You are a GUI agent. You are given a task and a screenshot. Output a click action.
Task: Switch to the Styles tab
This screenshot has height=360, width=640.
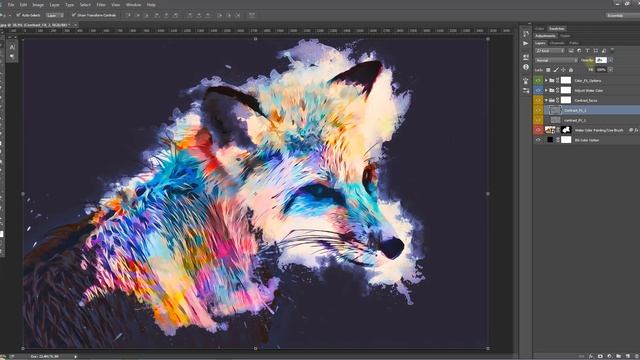[x=565, y=36]
